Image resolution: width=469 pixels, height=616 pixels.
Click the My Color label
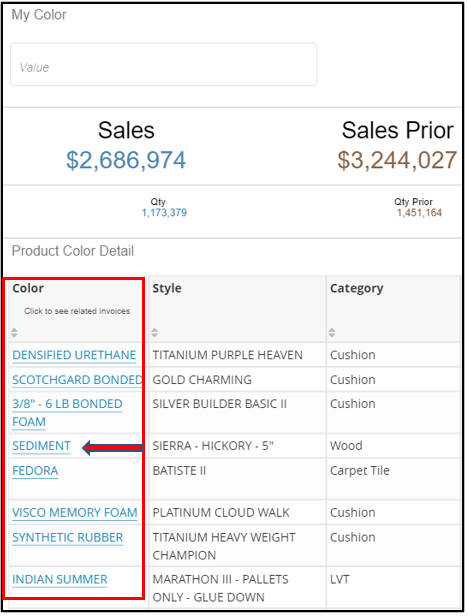pyautogui.click(x=39, y=15)
